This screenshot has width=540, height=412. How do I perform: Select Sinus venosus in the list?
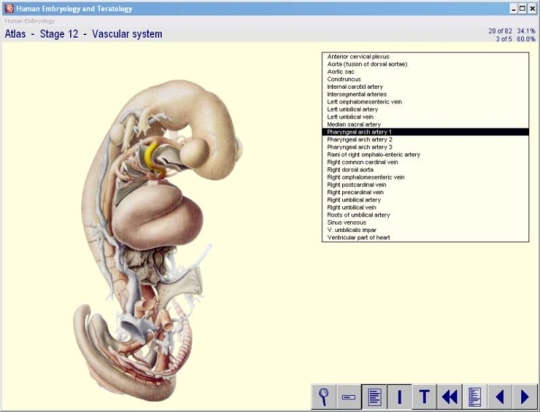(346, 223)
